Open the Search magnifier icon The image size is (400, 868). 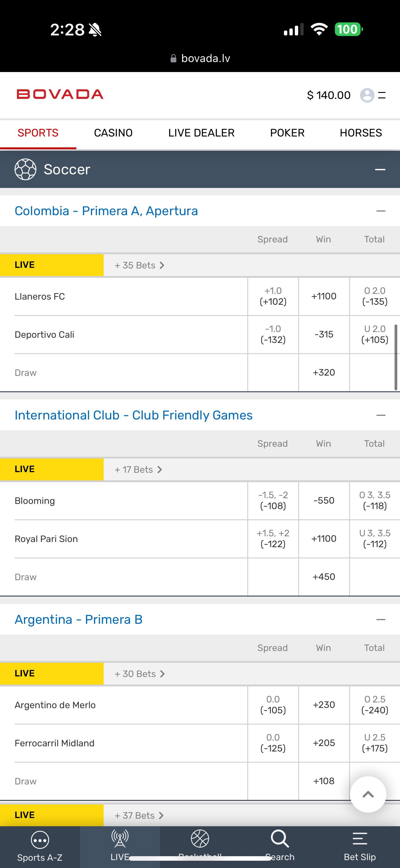click(x=280, y=839)
